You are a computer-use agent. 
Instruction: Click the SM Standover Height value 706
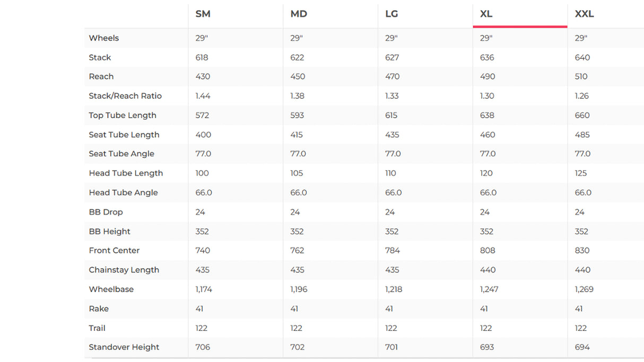tap(203, 347)
